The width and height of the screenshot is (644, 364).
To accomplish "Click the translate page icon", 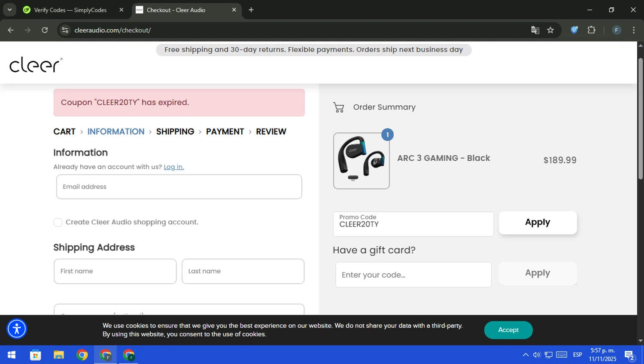I will click(535, 30).
